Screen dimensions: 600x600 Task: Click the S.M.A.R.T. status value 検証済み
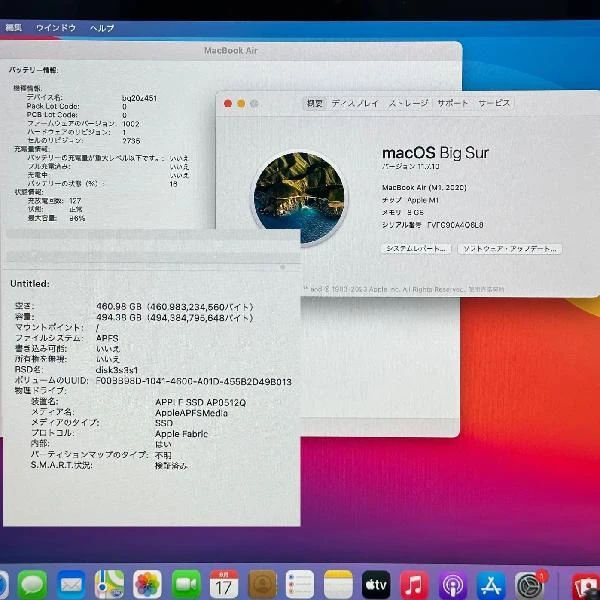tap(171, 466)
